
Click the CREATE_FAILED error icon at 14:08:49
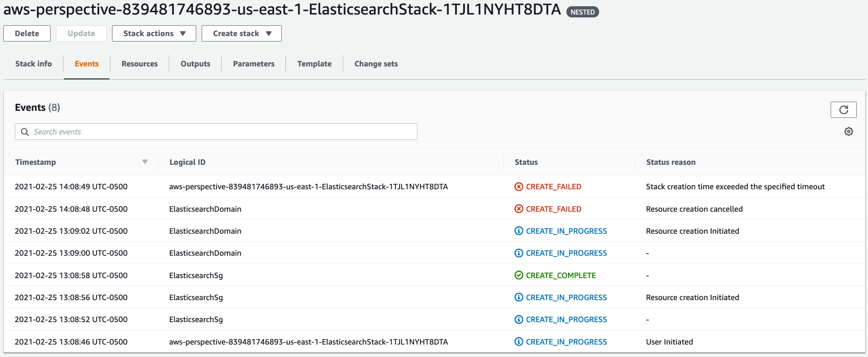[x=519, y=187]
